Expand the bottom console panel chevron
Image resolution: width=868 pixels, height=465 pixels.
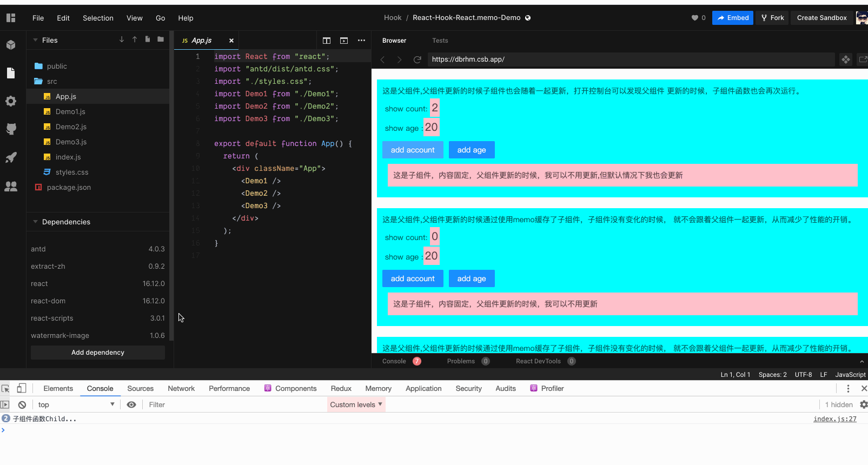pos(862,361)
